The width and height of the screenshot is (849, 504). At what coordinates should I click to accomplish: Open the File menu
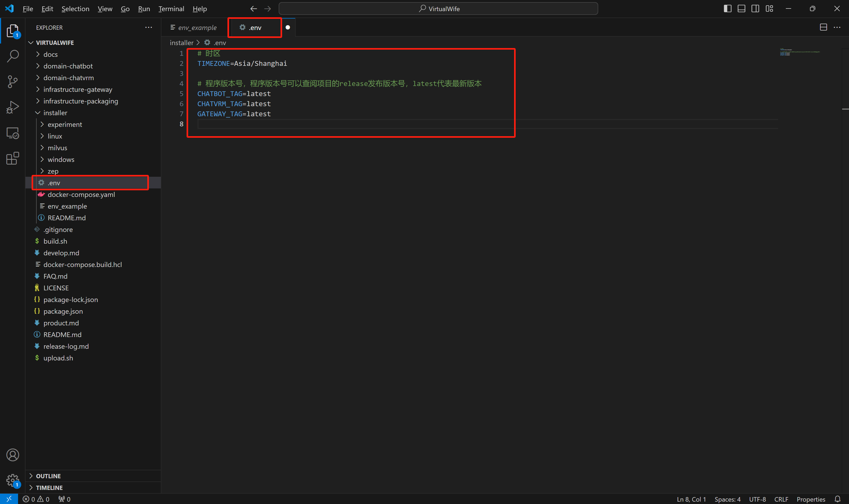tap(28, 9)
